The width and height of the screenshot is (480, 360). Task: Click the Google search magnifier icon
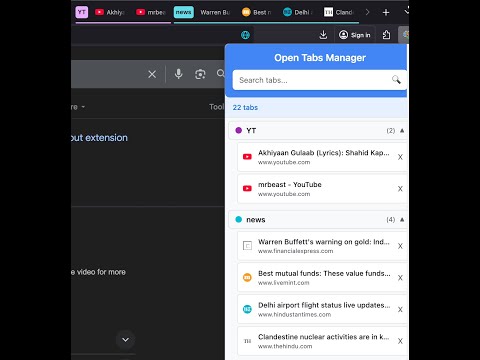click(220, 73)
